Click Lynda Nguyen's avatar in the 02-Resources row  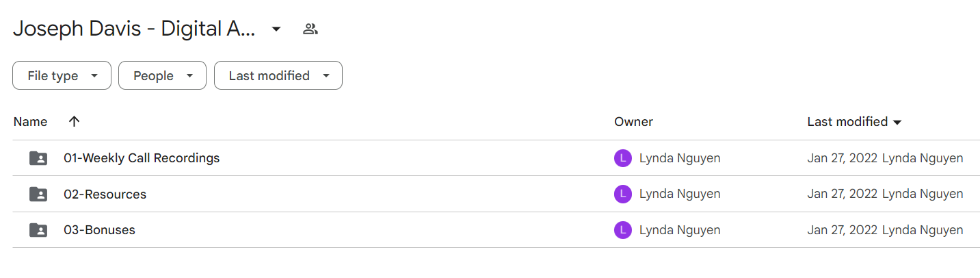pos(622,194)
